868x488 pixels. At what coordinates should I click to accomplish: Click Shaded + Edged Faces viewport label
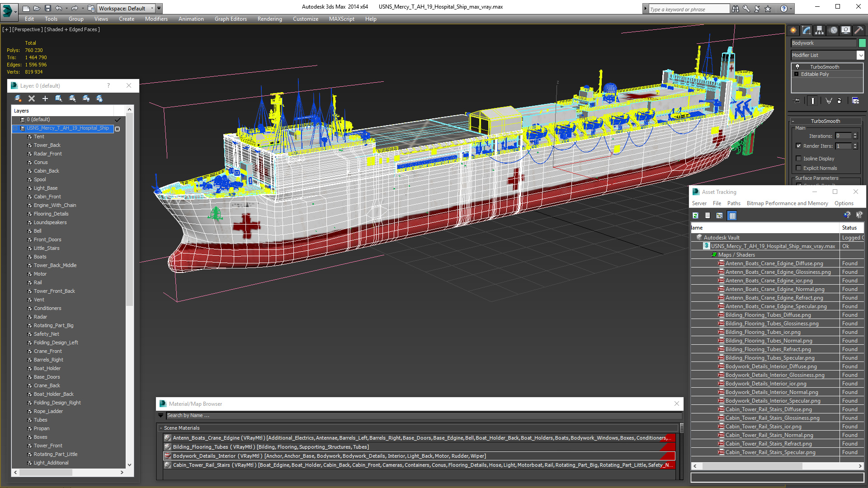72,29
